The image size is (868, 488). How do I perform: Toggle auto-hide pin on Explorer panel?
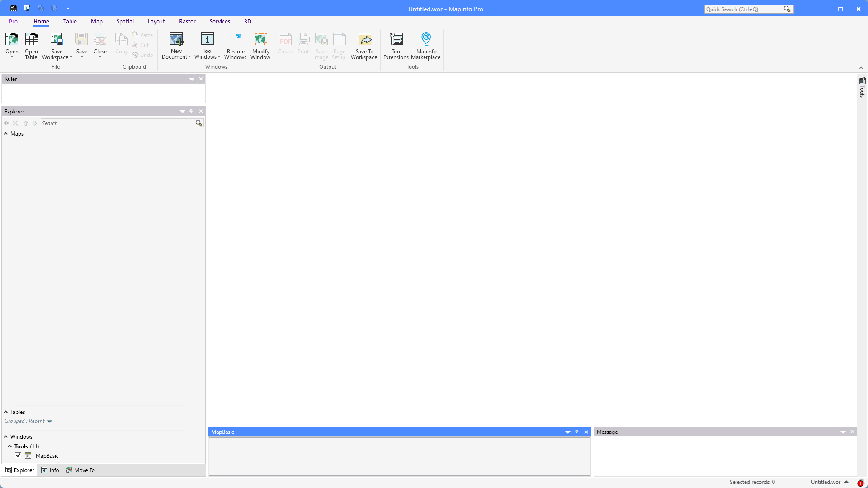tap(192, 111)
